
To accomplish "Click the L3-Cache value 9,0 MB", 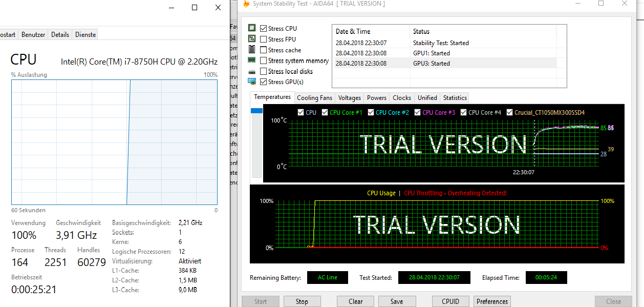I will [188, 290].
